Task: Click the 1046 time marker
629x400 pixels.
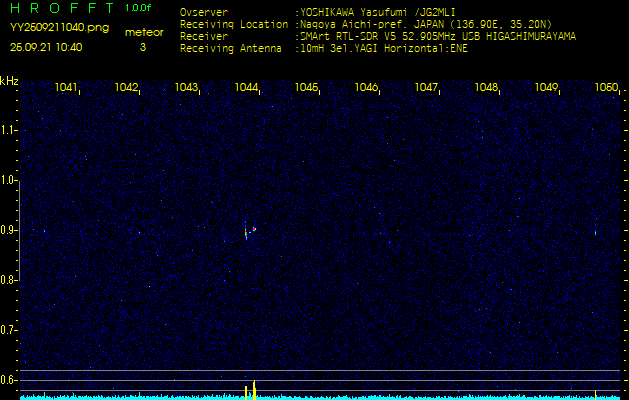Action: (x=367, y=88)
